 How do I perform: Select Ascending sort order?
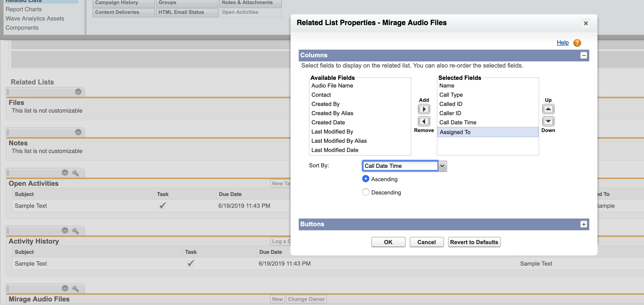point(366,179)
